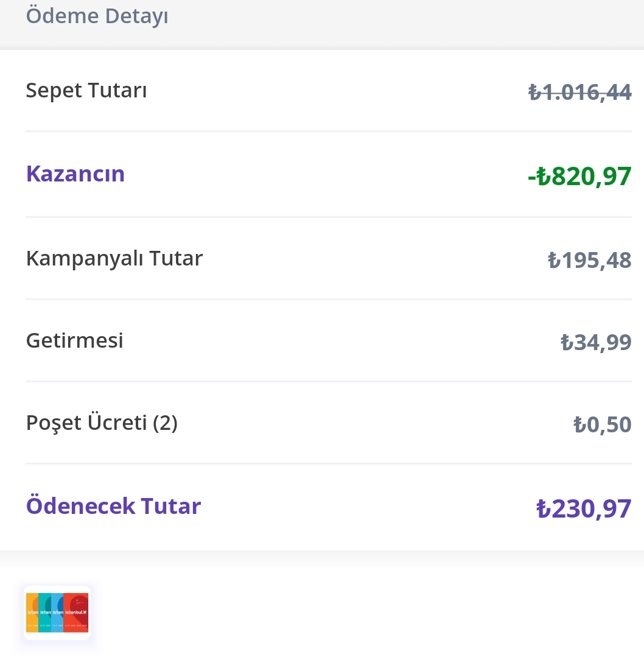Click the teal card stripe in thumbnail

44,612
